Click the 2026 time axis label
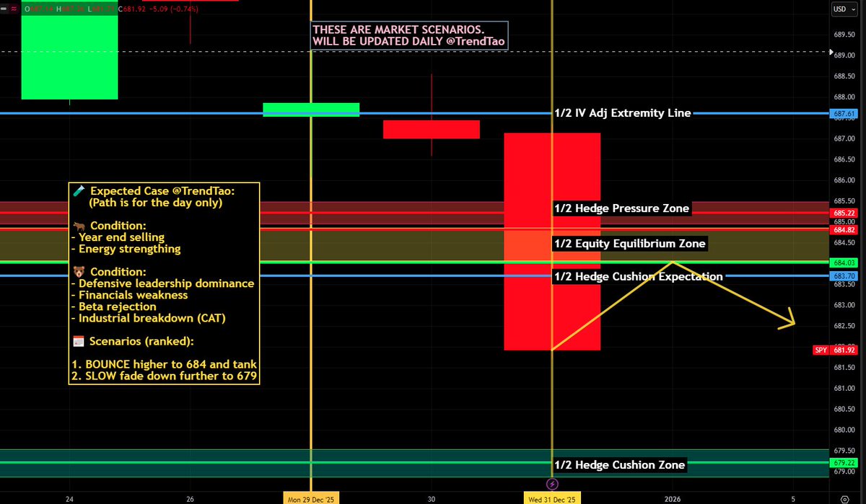Viewport: 866px width, 504px height. coord(673,498)
